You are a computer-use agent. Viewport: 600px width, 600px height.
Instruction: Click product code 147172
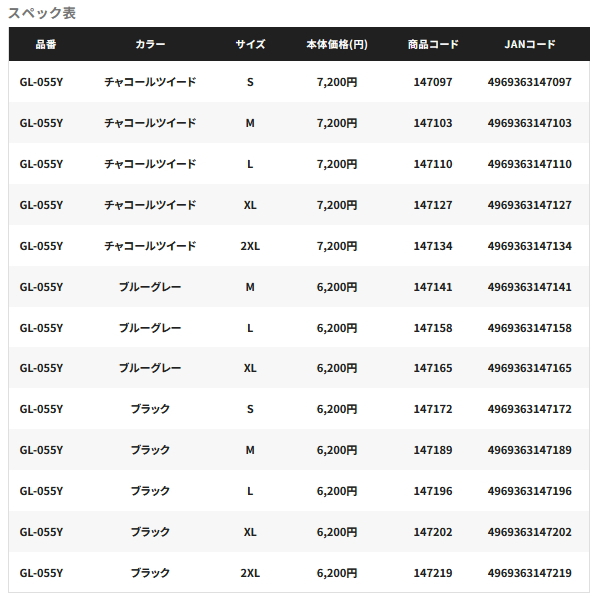click(x=433, y=409)
